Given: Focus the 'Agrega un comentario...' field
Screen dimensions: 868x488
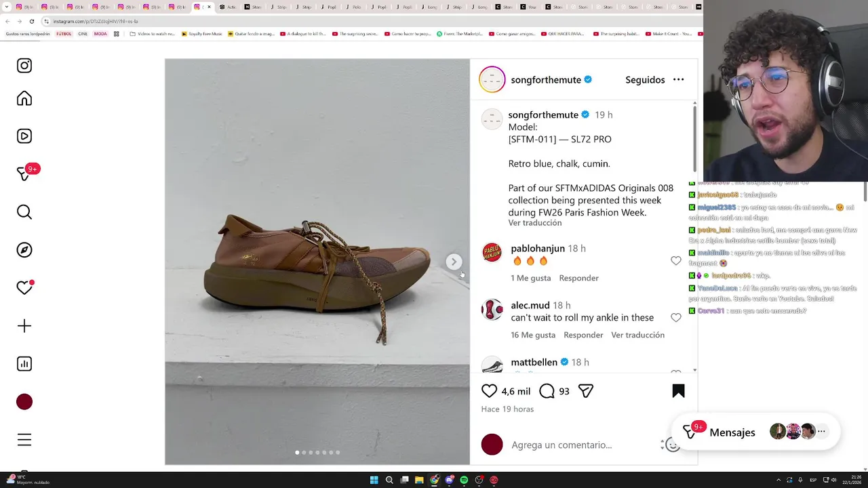Looking at the screenshot, I should coord(583,445).
